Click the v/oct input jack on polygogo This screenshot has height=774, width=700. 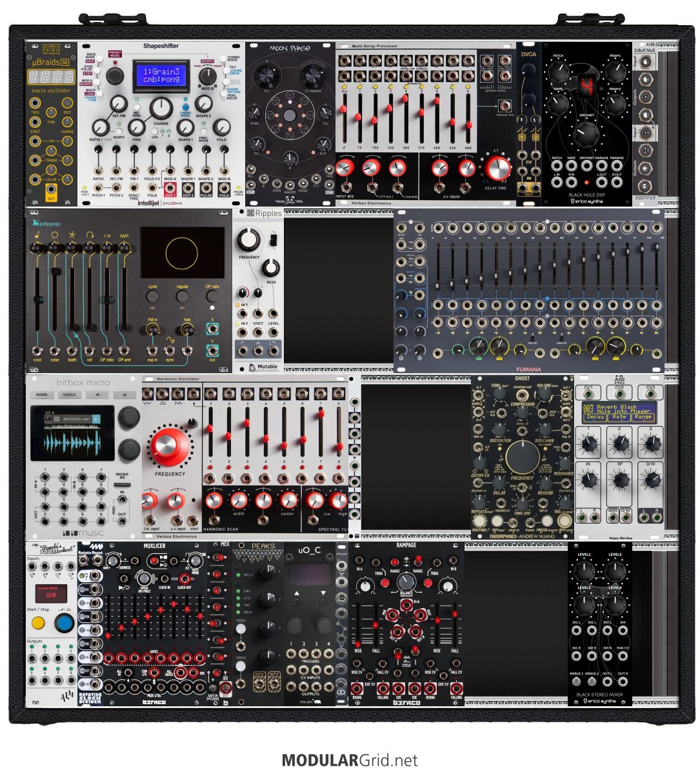point(37,351)
